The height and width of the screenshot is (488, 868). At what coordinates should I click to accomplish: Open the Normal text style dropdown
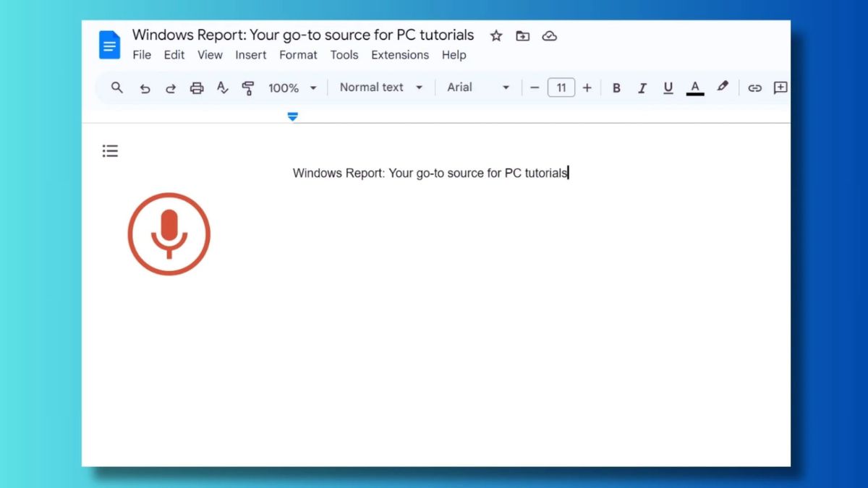pos(381,87)
